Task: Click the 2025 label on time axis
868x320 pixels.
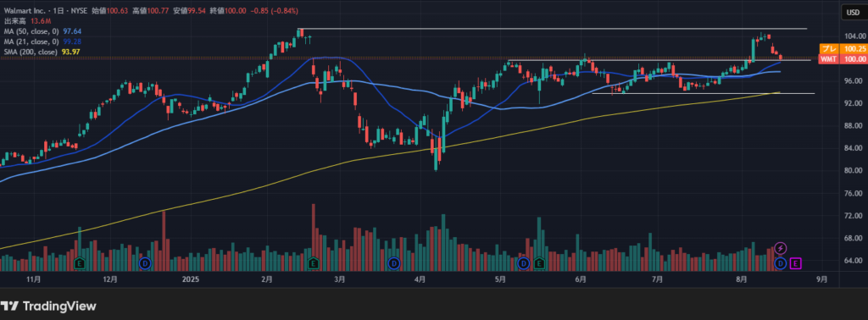Action: (191, 279)
